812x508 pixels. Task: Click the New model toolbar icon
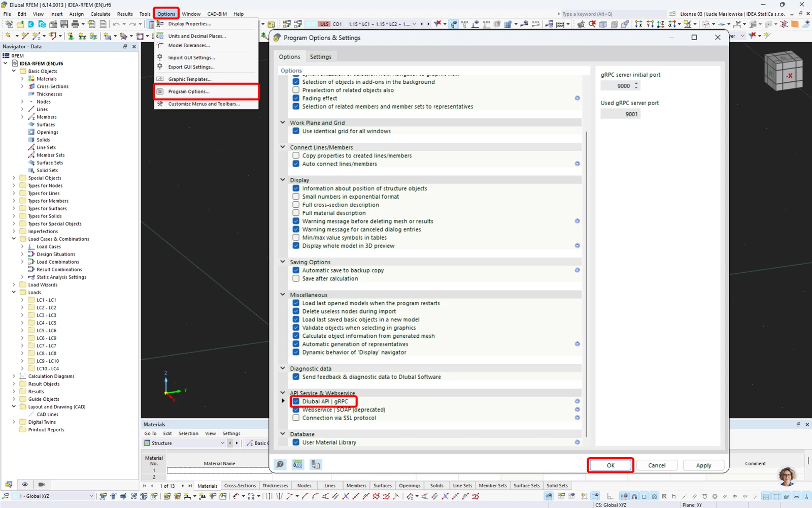9,24
